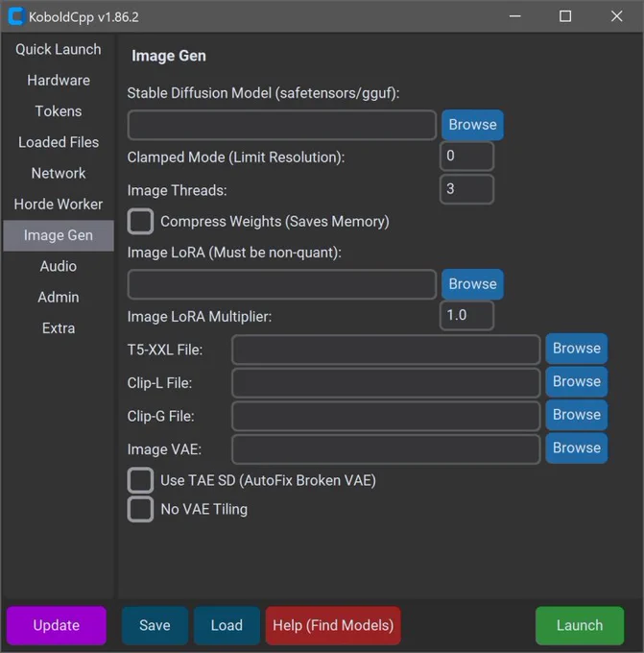Open Help (Find Models)
The height and width of the screenshot is (653, 644).
click(x=333, y=625)
